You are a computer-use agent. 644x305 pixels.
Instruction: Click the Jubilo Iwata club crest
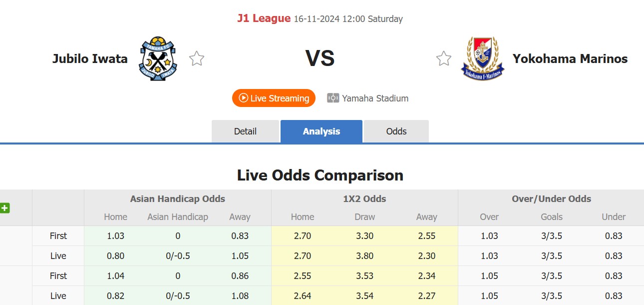click(x=157, y=58)
